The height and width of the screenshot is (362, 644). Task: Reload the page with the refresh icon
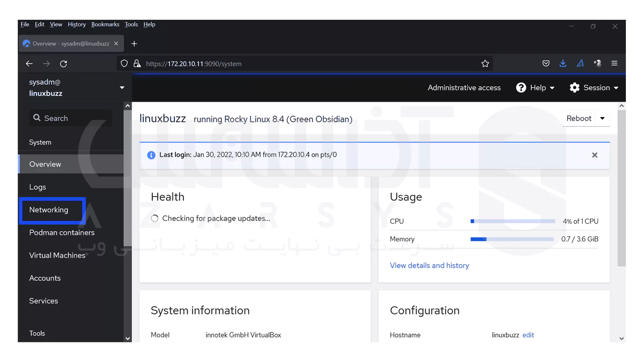63,64
